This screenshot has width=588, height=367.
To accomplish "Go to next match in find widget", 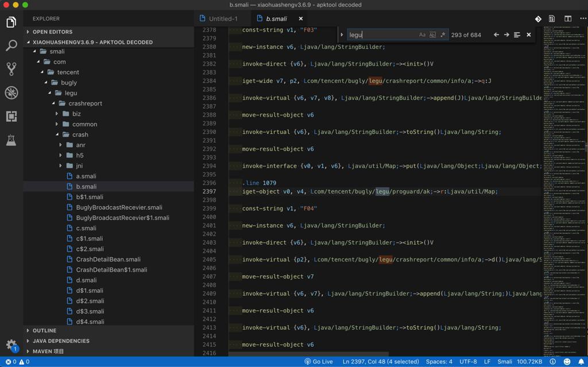I will pos(506,34).
